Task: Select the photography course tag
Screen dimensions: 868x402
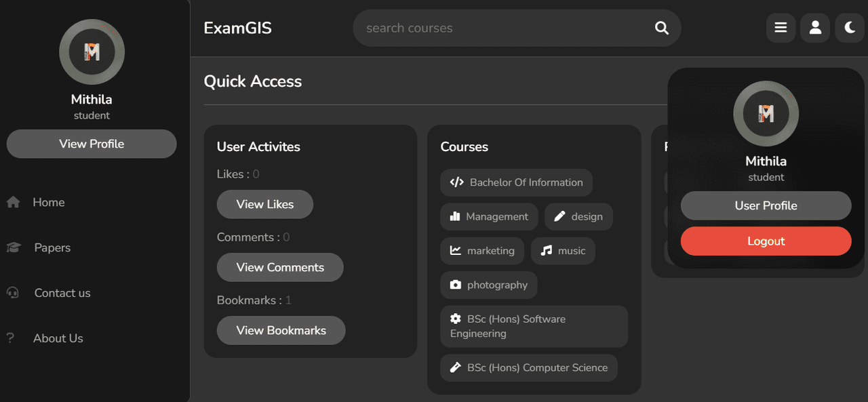Action: point(489,285)
